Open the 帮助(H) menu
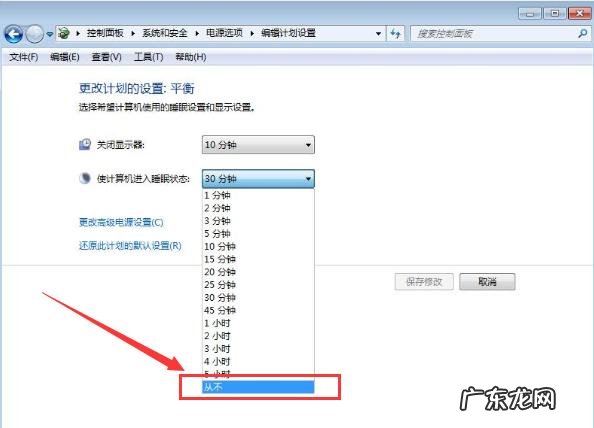 191,57
